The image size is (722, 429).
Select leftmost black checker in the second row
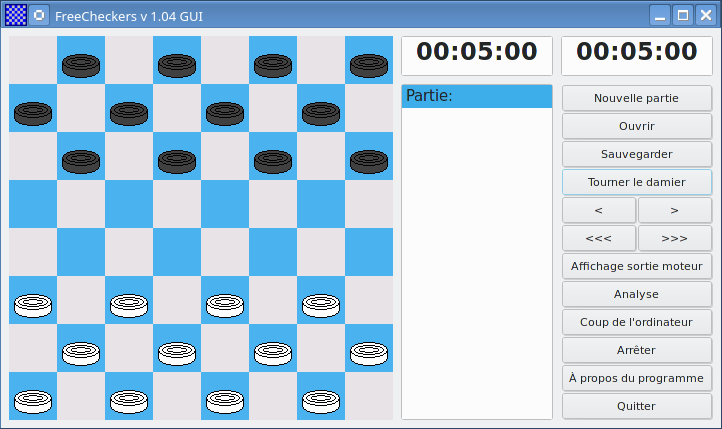(x=33, y=112)
